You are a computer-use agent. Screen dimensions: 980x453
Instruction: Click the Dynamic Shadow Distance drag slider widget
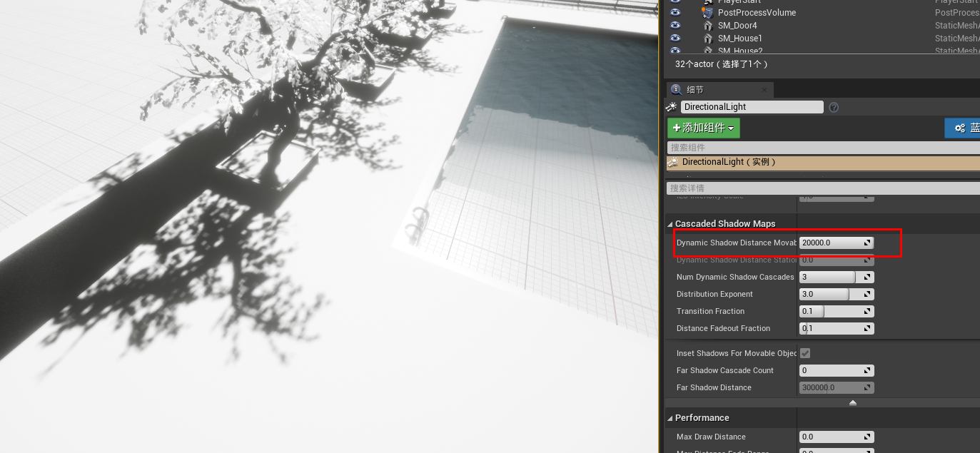(868, 243)
